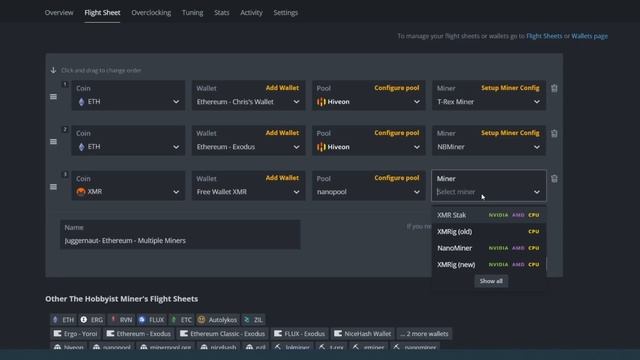This screenshot has height=360, width=640.
Task: Click the ETC coin icon tag
Action: click(173, 320)
